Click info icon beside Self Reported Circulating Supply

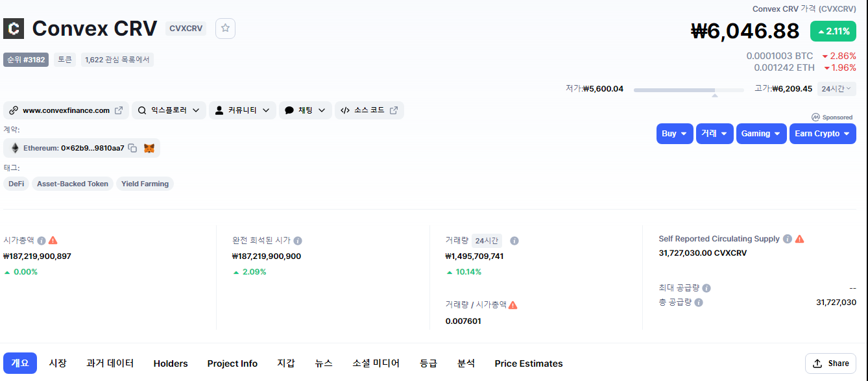(787, 239)
